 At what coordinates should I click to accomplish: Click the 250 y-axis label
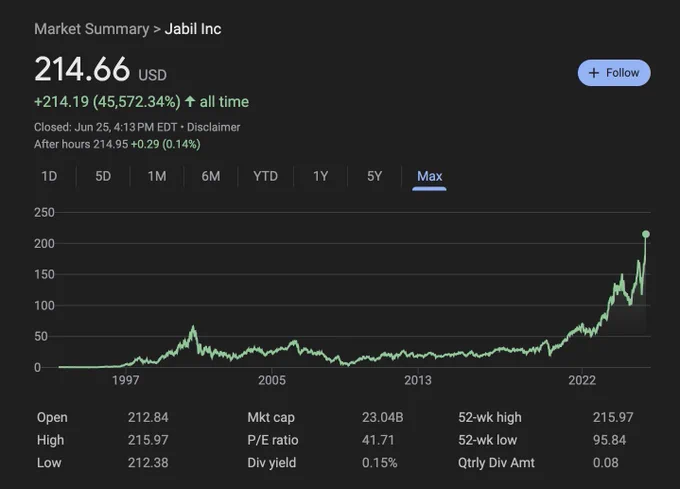click(44, 212)
